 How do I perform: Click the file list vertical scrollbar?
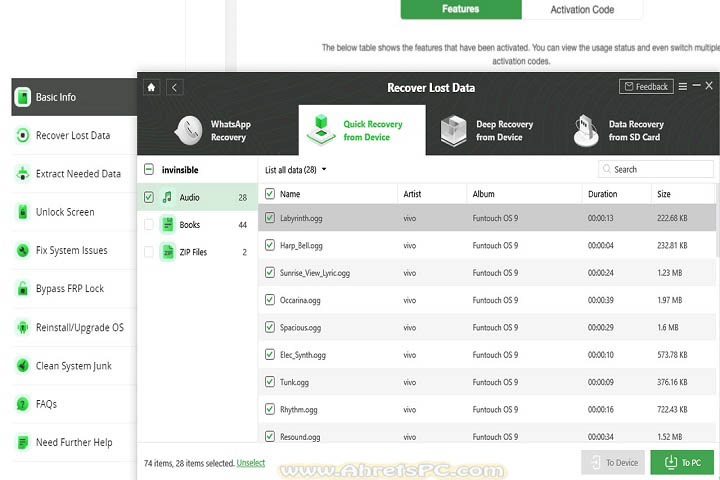(x=717, y=220)
